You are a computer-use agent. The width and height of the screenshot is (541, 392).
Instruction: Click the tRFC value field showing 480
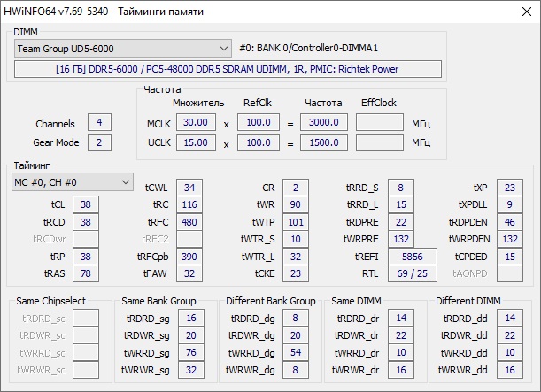[189, 222]
